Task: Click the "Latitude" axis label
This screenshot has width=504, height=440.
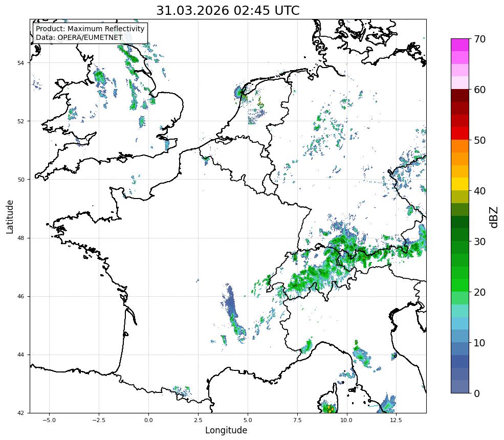Action: point(10,216)
